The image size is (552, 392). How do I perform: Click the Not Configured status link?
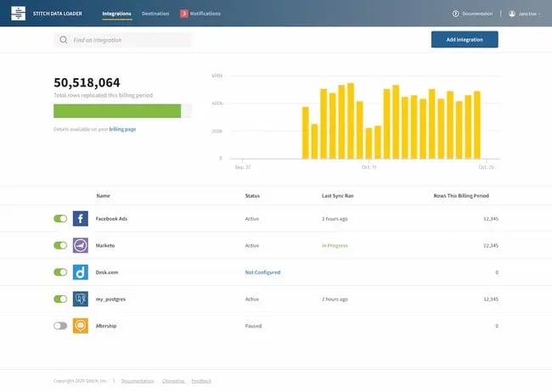coord(262,272)
